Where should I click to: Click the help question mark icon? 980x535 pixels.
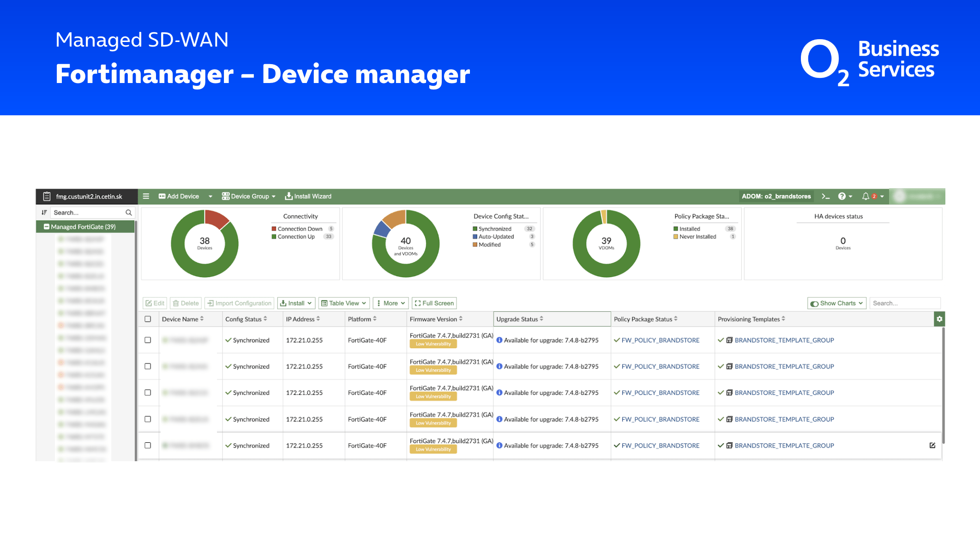click(842, 196)
